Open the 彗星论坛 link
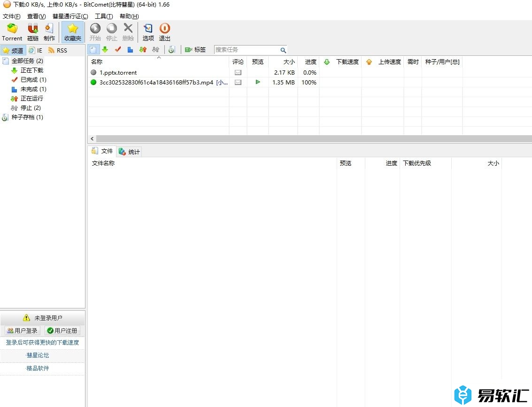Screen dimensions: 532x407 click(38, 355)
